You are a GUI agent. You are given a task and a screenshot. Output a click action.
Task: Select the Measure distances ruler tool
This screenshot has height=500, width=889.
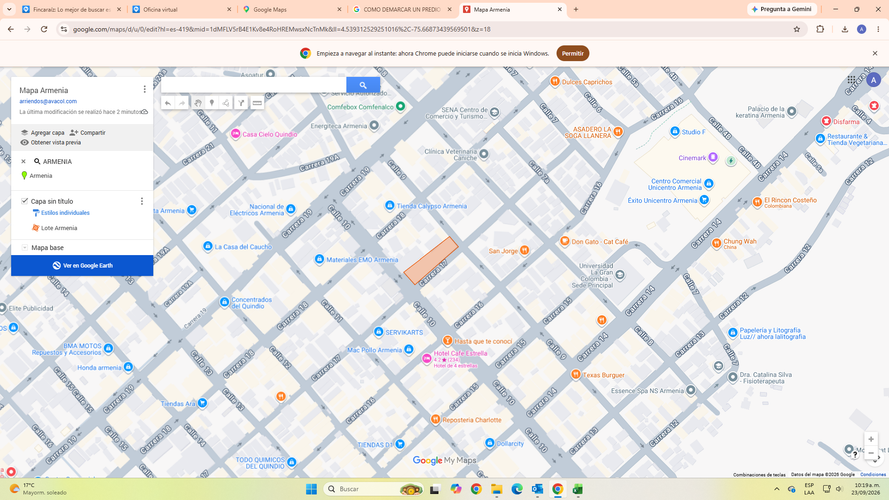coord(257,103)
